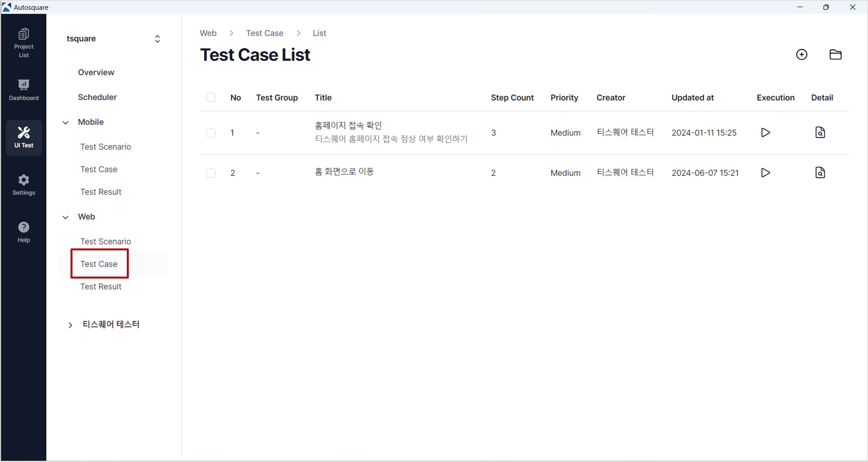Open the detail view for test case 2
The width and height of the screenshot is (868, 462).
[x=820, y=173]
